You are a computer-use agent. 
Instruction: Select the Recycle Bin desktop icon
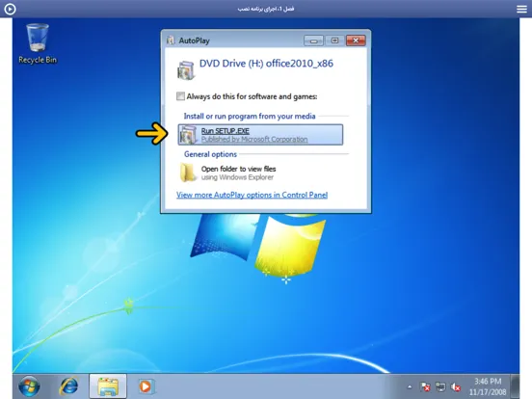click(x=38, y=43)
